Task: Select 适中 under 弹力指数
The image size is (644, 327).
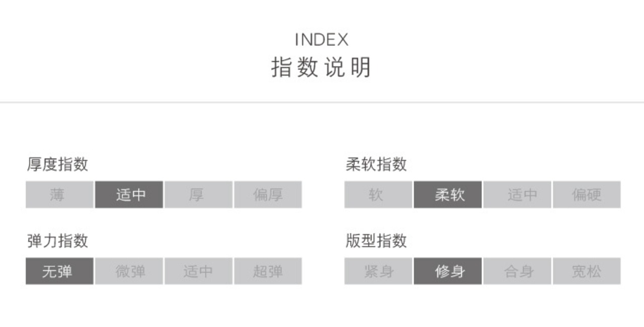Action: [x=198, y=271]
